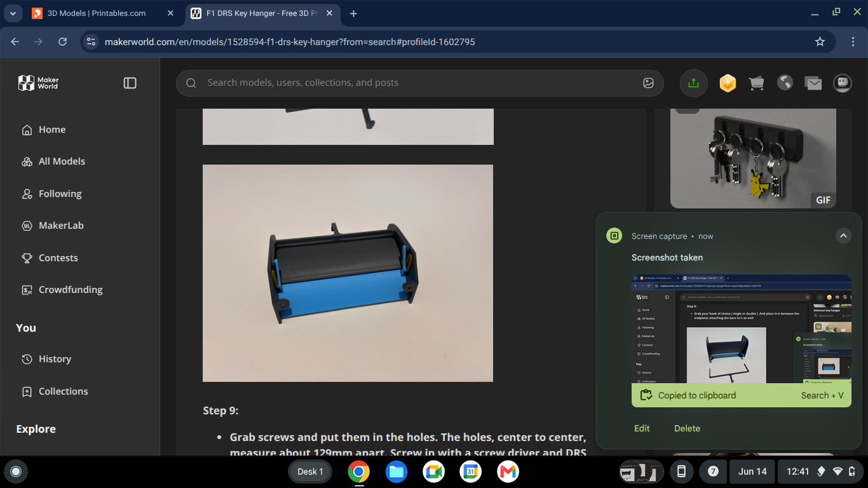Click the makerworld.com address bar URL
868x488 pixels.
coord(290,42)
